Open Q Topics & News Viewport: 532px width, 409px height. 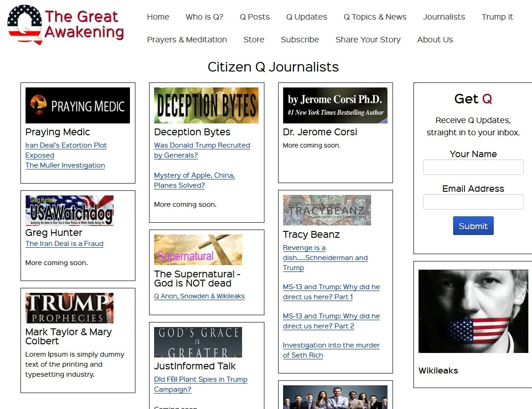[375, 17]
